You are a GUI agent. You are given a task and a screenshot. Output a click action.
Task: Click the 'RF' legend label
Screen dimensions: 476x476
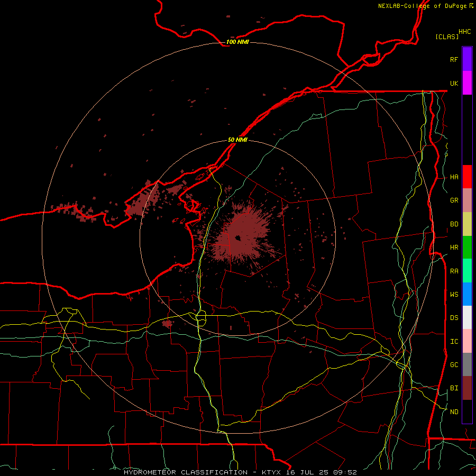pyautogui.click(x=454, y=59)
